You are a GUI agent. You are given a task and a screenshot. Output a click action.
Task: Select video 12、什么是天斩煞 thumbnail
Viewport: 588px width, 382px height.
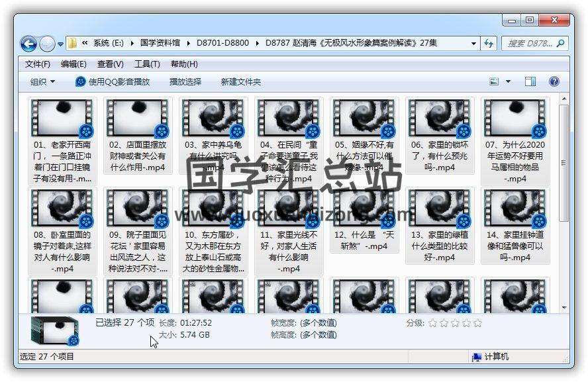[364, 209]
